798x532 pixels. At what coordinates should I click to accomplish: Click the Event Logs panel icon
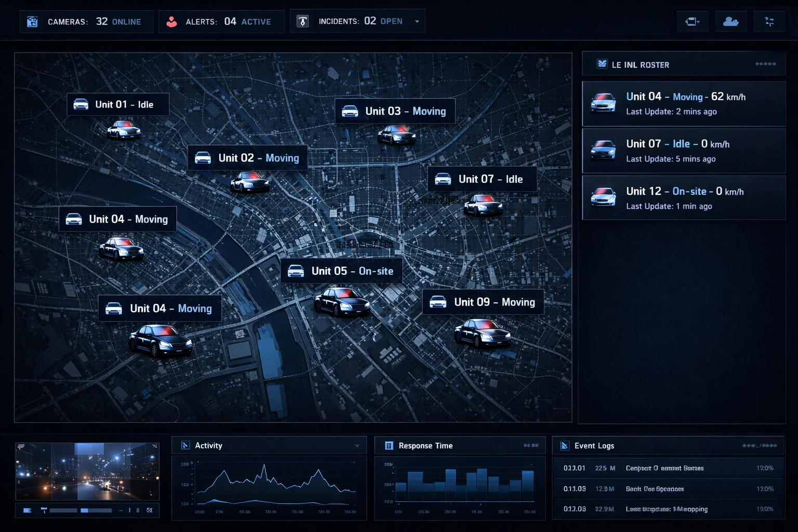tap(564, 445)
